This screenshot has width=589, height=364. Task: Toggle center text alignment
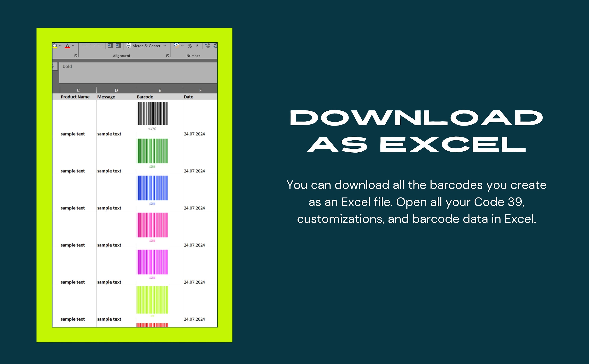pos(93,45)
